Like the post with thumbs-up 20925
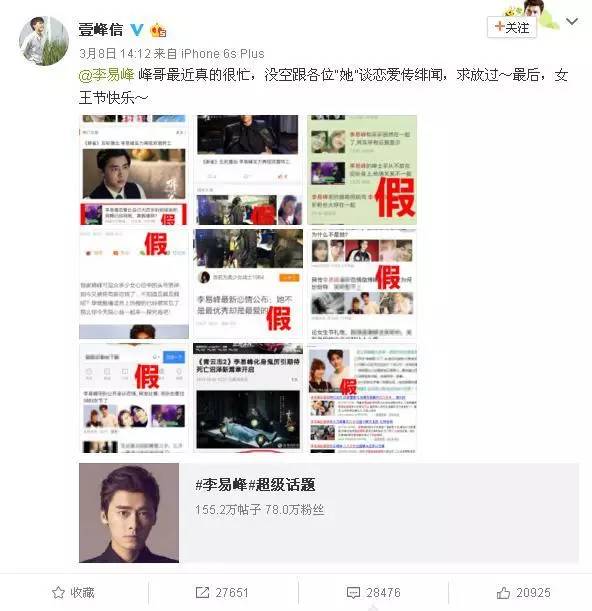Screen dimensions: 592x611 coord(523,593)
